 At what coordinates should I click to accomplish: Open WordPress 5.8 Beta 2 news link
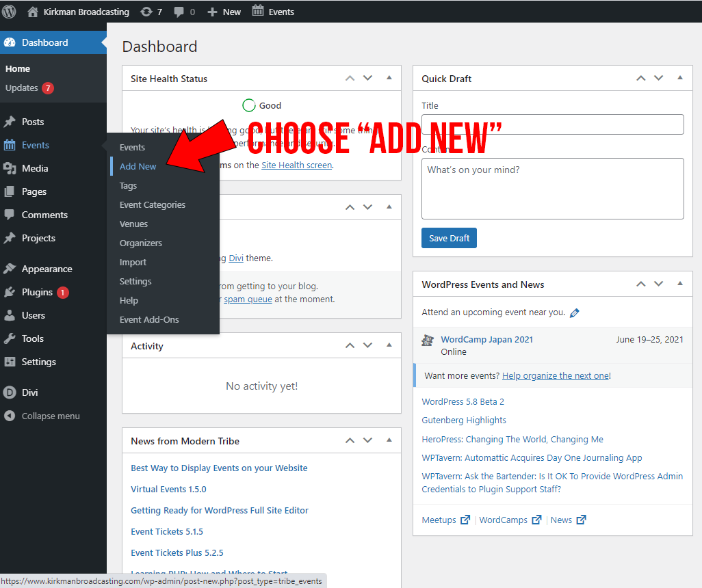[463, 402]
